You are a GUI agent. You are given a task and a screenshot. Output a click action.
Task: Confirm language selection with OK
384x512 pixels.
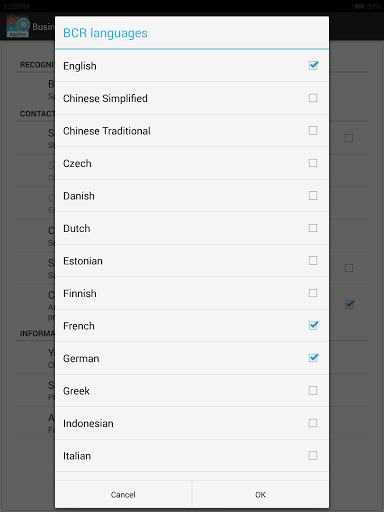coord(261,495)
